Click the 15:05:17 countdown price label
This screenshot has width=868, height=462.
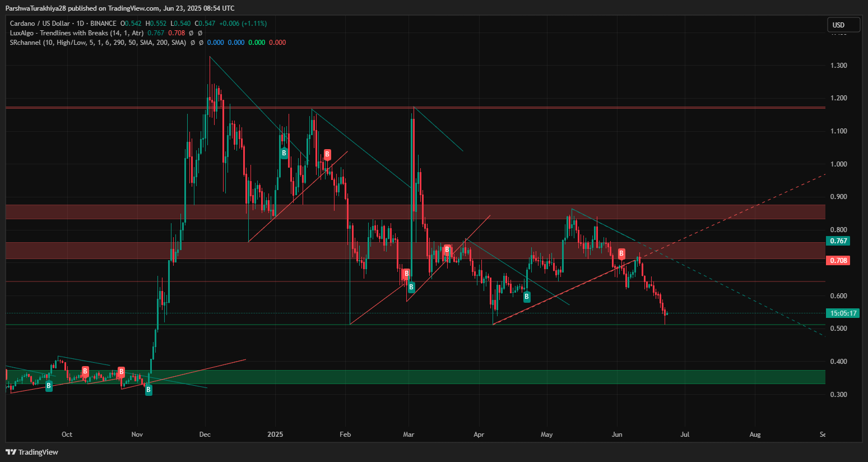pos(843,313)
